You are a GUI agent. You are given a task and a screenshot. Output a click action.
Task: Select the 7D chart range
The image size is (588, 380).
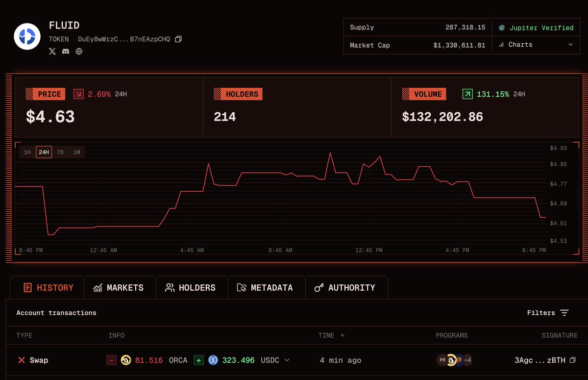pos(60,152)
